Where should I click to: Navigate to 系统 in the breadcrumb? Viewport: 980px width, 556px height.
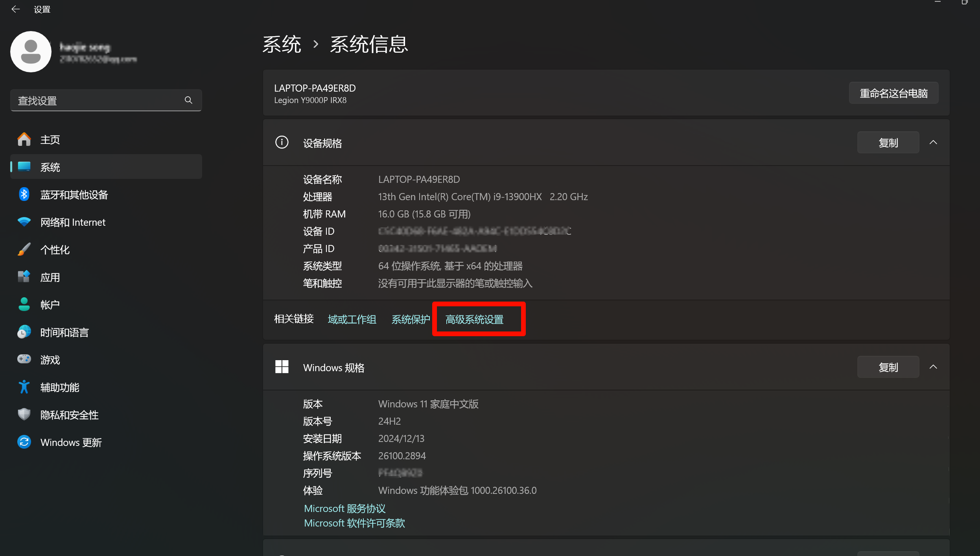tap(282, 44)
